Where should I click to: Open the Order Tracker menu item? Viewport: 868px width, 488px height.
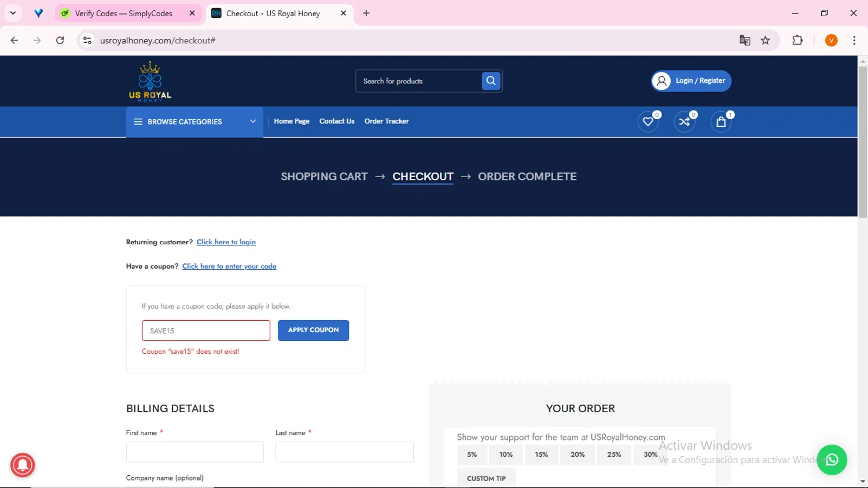[387, 122]
